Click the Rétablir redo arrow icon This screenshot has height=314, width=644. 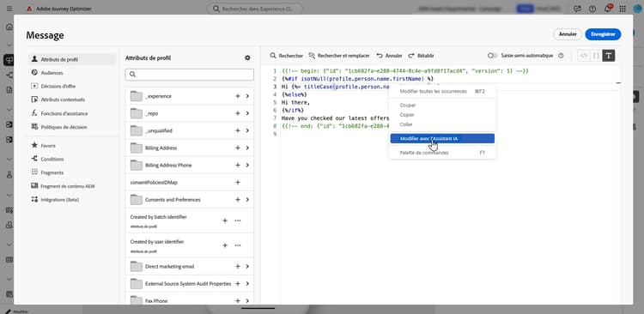point(411,56)
